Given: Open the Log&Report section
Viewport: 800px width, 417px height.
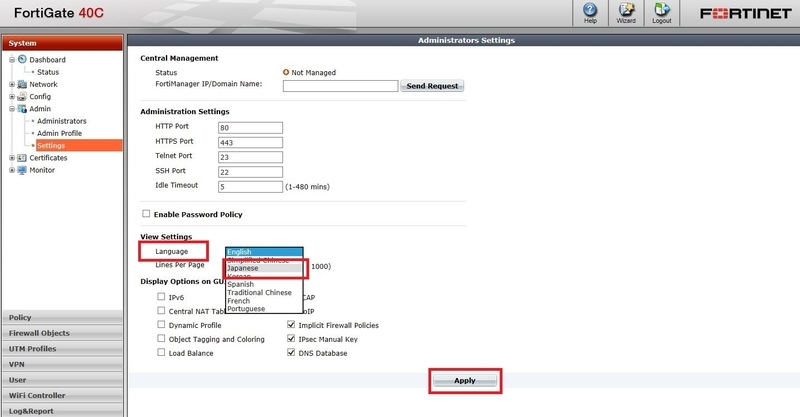Looking at the screenshot, I should pyautogui.click(x=62, y=411).
